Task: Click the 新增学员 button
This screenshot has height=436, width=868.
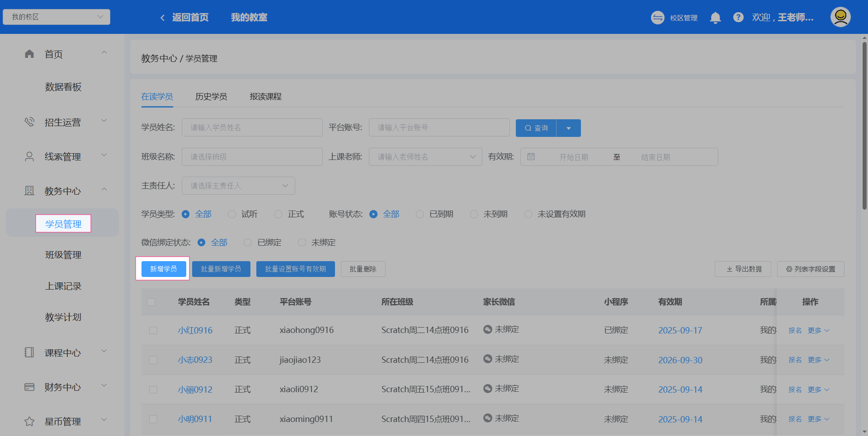Action: tap(163, 268)
